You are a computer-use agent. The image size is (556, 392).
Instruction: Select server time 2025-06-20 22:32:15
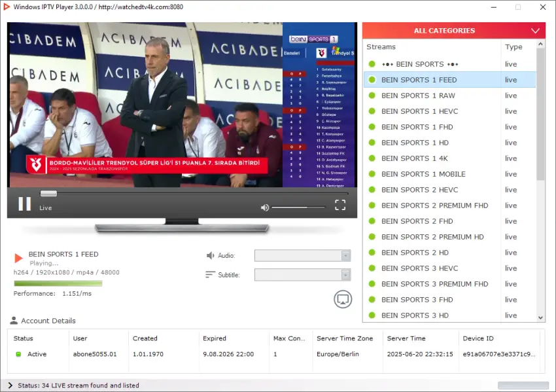click(420, 354)
